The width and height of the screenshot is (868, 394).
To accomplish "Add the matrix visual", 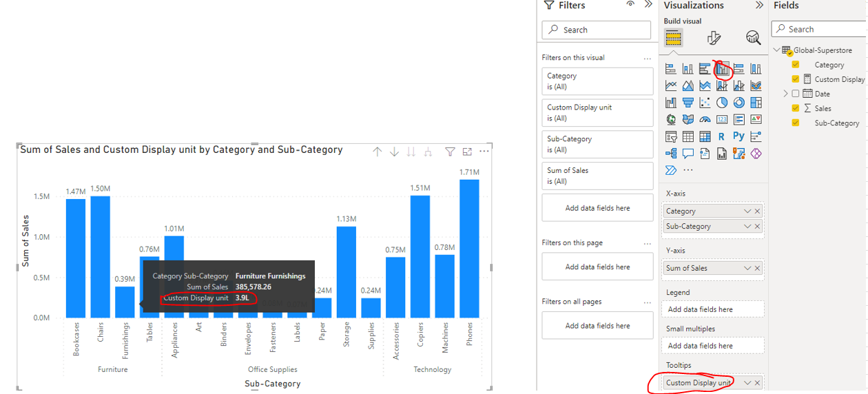I will tap(705, 136).
